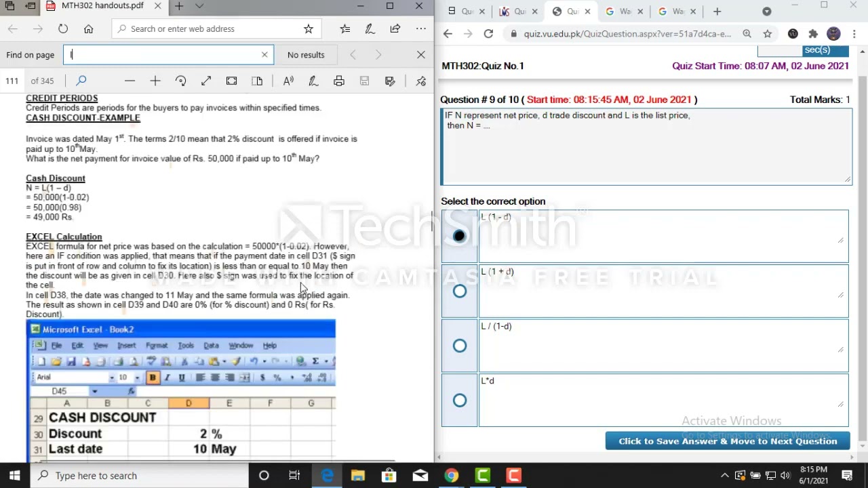The height and width of the screenshot is (488, 868).
Task: Close the Find on page bar
Action: [x=420, y=55]
